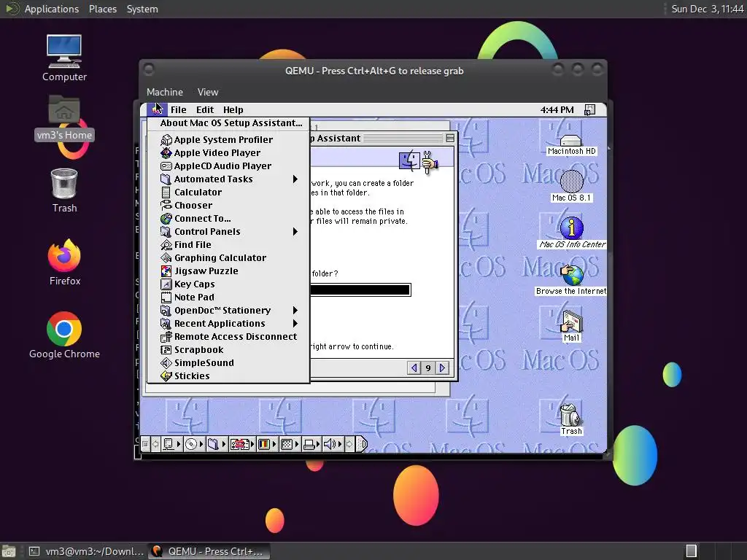Click the 4:44 PM menu bar clock
747x560 pixels.
[x=557, y=110]
